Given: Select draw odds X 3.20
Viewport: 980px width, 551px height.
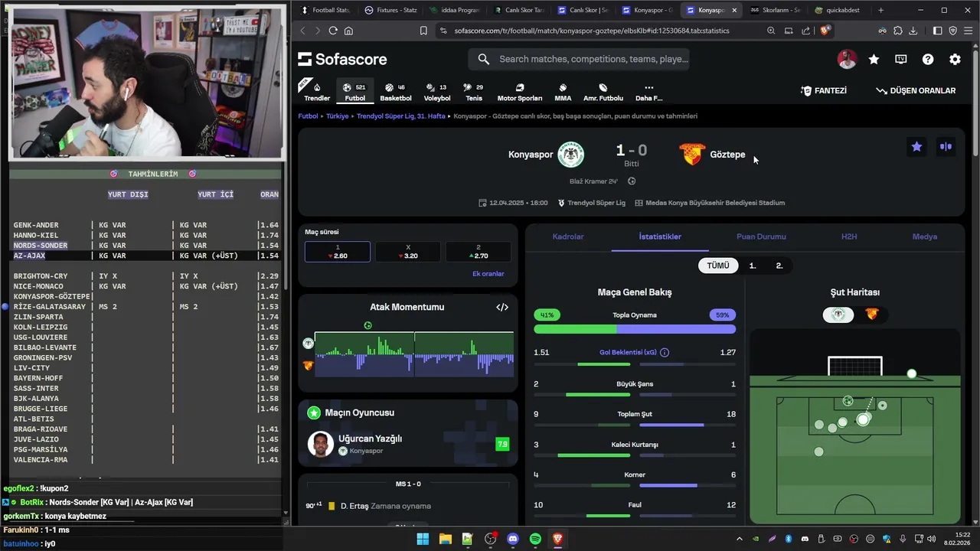Looking at the screenshot, I should click(x=407, y=252).
